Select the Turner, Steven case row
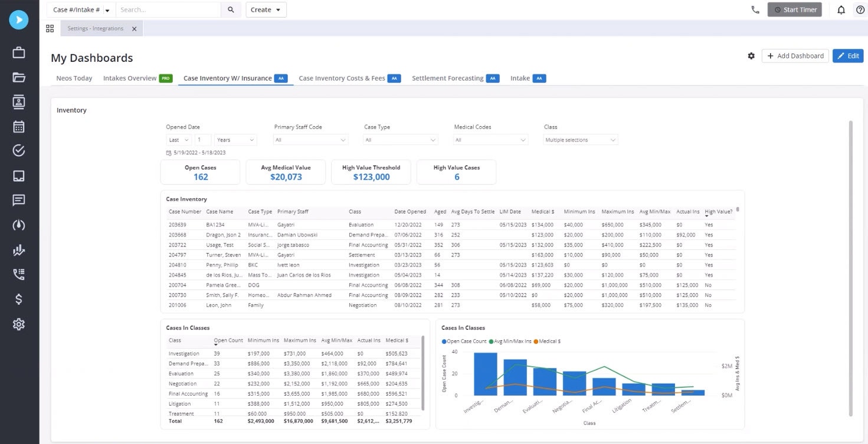This screenshot has width=868, height=444. pos(451,255)
